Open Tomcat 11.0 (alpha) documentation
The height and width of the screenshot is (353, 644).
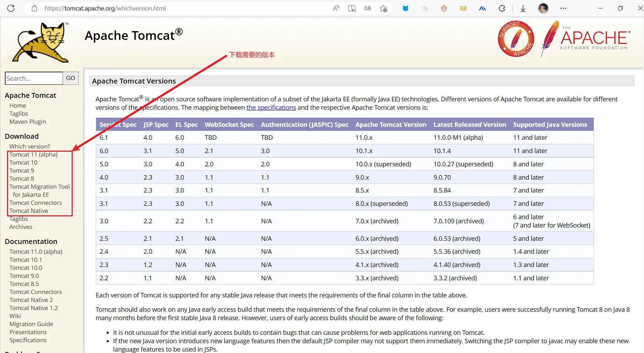pyautogui.click(x=36, y=252)
